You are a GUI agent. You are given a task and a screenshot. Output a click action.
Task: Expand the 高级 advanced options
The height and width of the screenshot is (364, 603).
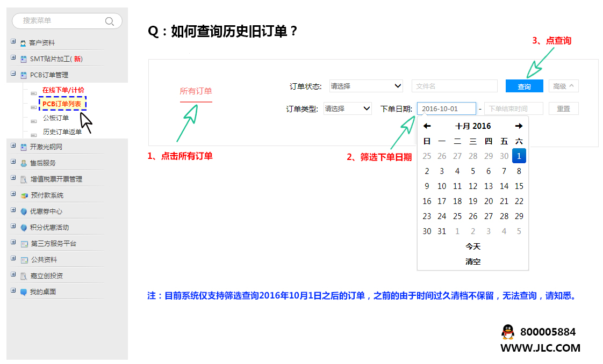pyautogui.click(x=563, y=86)
